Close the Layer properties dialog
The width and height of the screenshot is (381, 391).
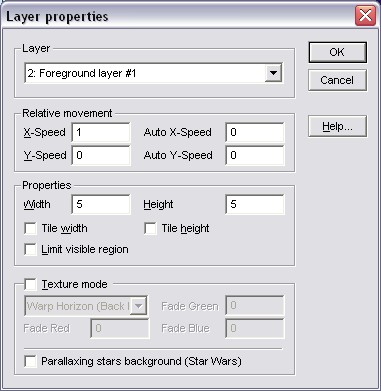click(x=365, y=15)
